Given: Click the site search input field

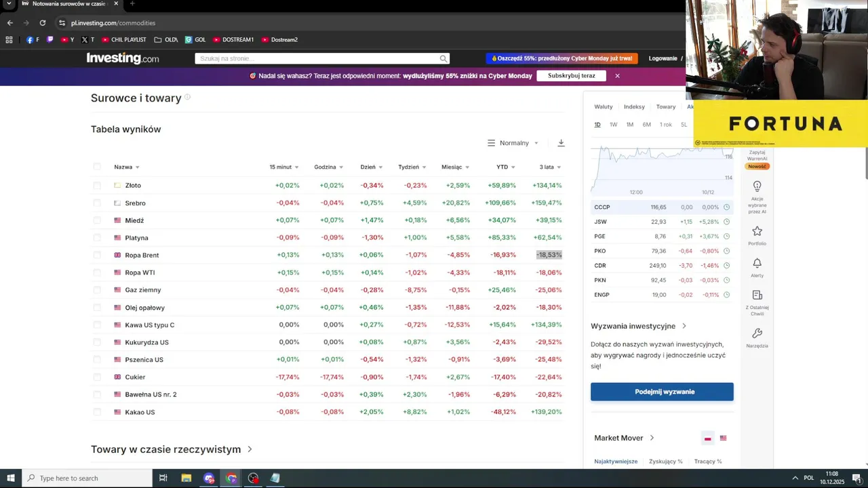Looking at the screenshot, I should point(317,58).
